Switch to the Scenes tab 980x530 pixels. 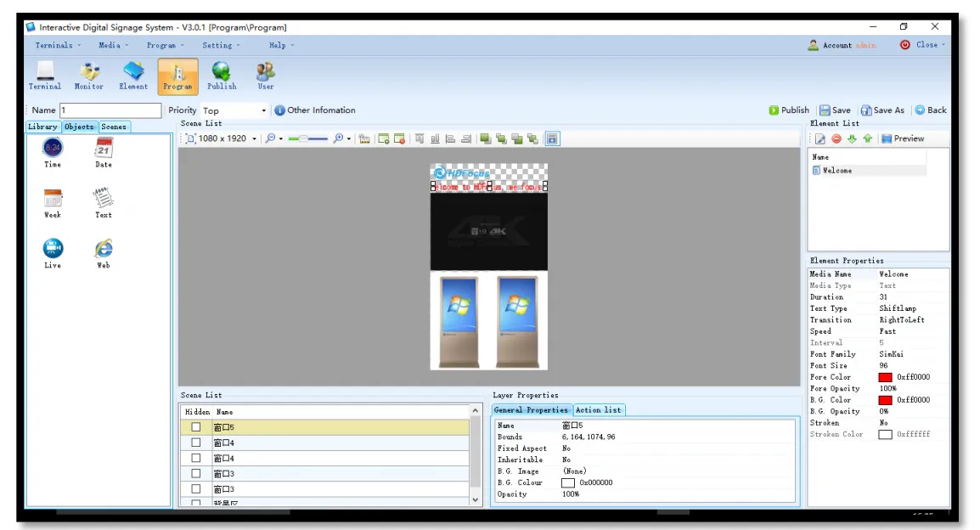coord(114,127)
